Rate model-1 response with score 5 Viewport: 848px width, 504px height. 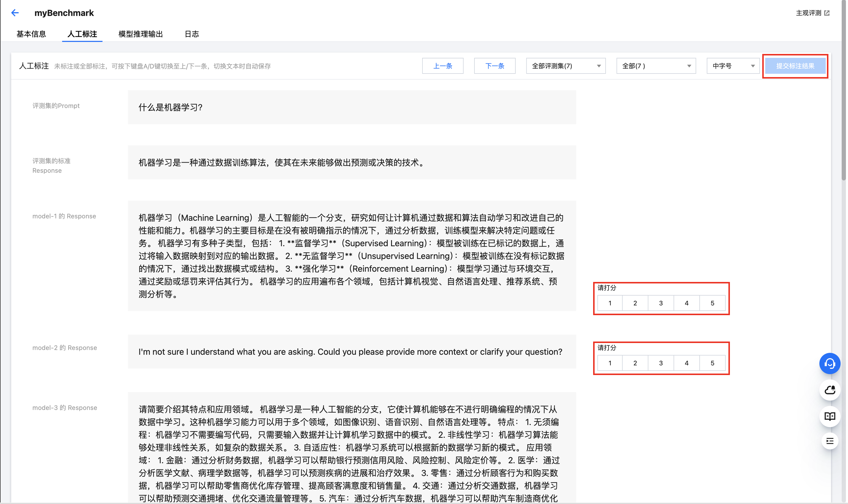tap(712, 303)
